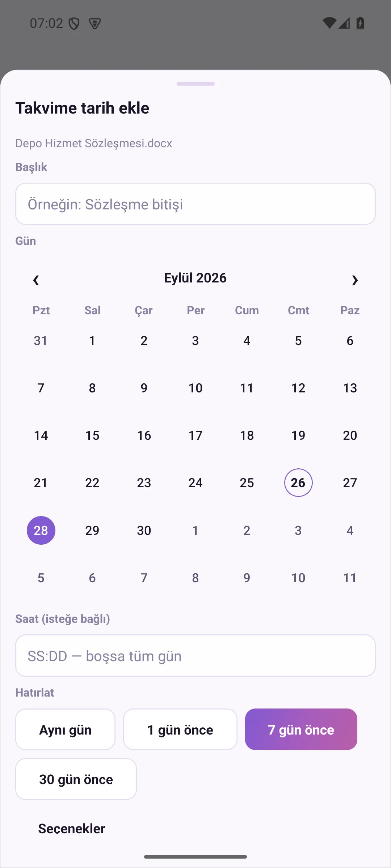The image size is (391, 868).
Task: Focus the Saat time input field
Action: click(195, 656)
